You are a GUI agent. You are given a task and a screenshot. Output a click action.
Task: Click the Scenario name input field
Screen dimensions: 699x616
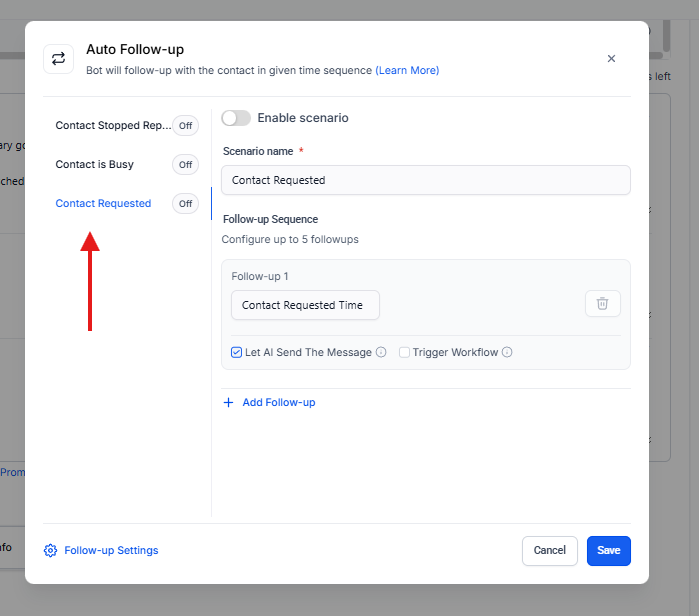[x=425, y=180]
